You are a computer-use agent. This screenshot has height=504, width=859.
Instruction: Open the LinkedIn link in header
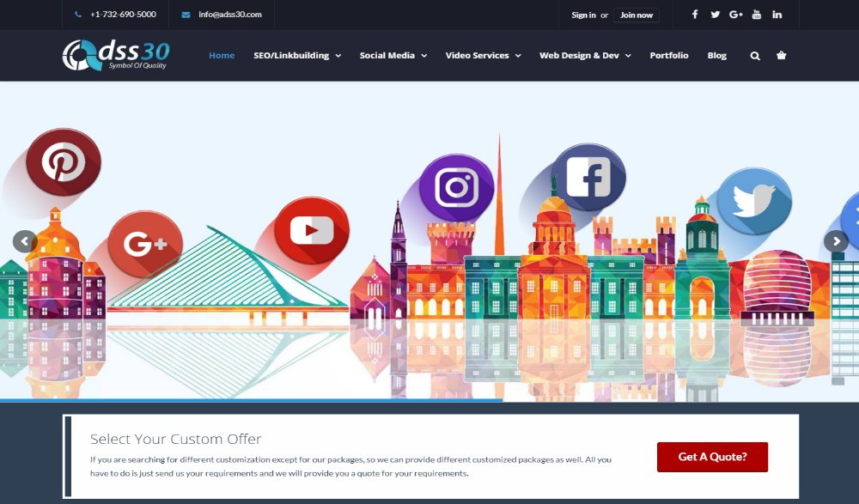click(777, 15)
